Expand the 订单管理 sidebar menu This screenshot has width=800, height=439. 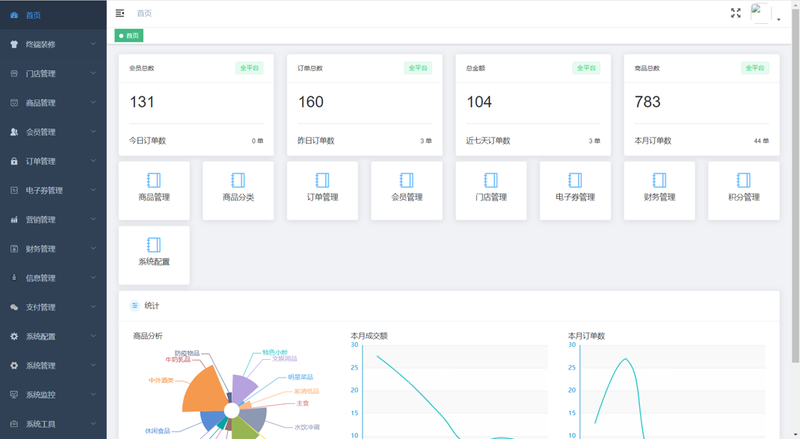(x=53, y=161)
